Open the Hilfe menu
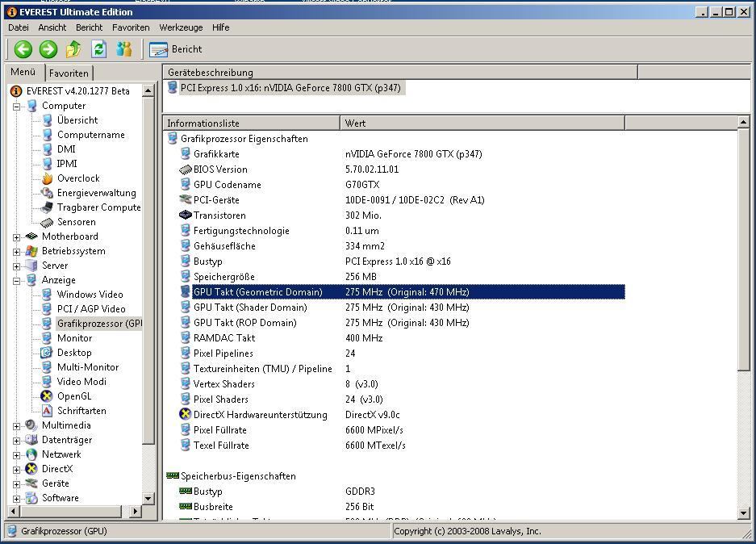This screenshot has width=756, height=544. coord(221,27)
